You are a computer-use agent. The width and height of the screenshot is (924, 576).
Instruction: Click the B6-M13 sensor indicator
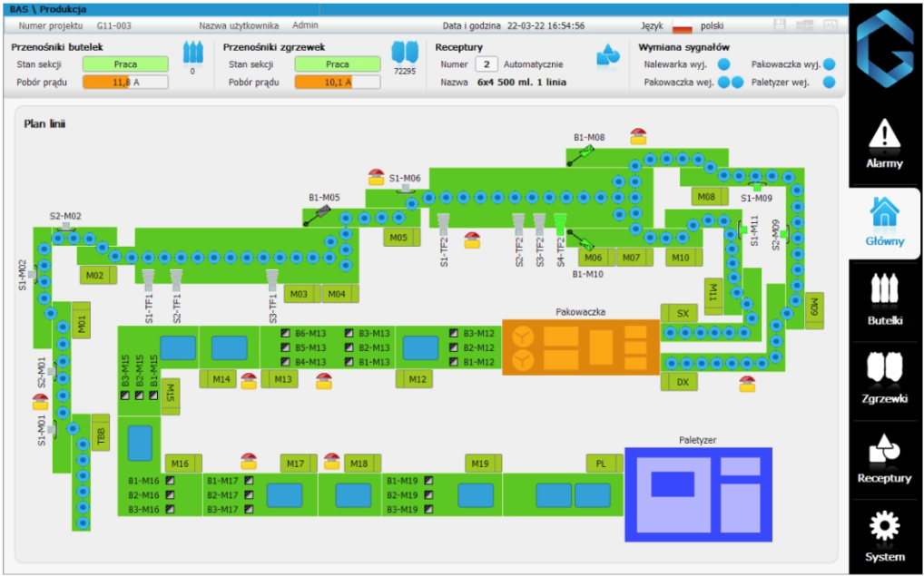(285, 333)
